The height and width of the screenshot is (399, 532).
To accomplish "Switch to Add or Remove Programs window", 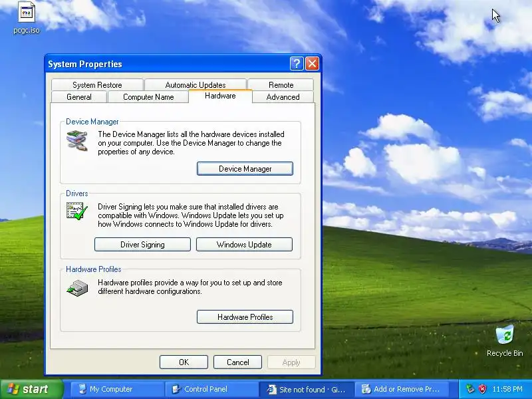I will point(401,389).
